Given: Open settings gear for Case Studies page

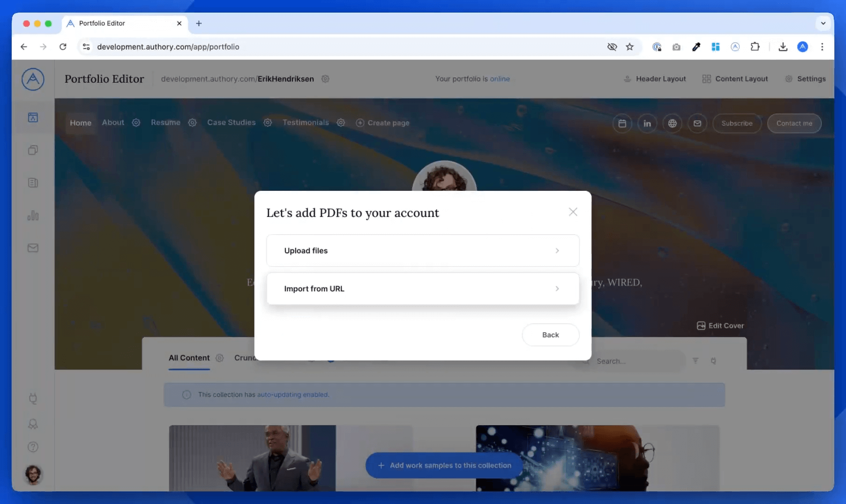Looking at the screenshot, I should pos(268,123).
